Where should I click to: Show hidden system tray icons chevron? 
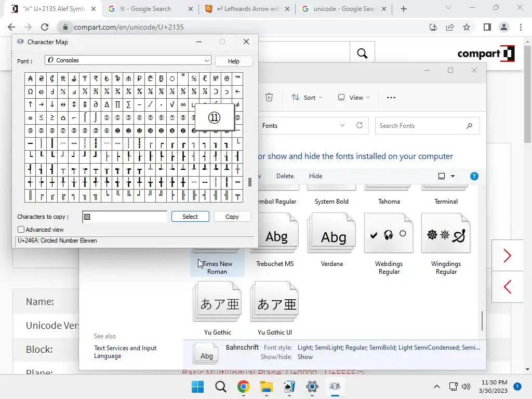[x=436, y=387]
